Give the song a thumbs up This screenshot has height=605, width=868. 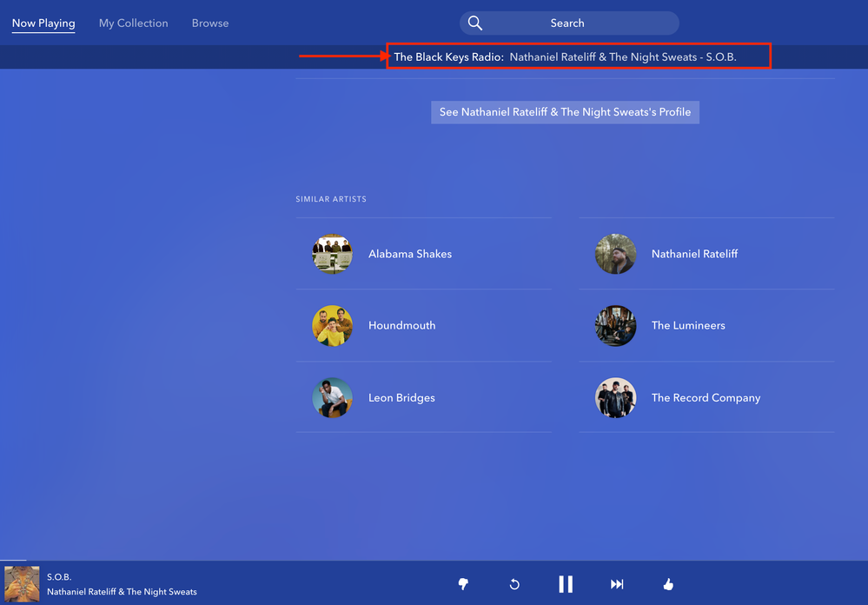[668, 584]
